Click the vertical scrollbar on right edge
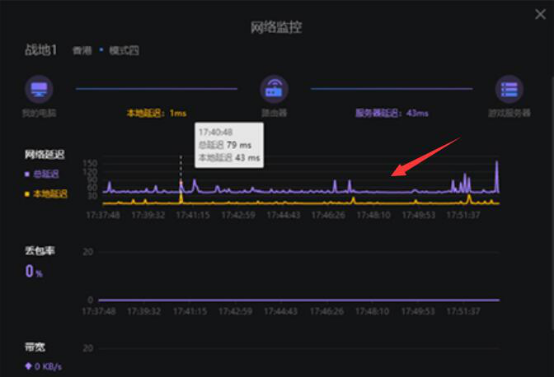This screenshot has height=378, width=554. 552,203
